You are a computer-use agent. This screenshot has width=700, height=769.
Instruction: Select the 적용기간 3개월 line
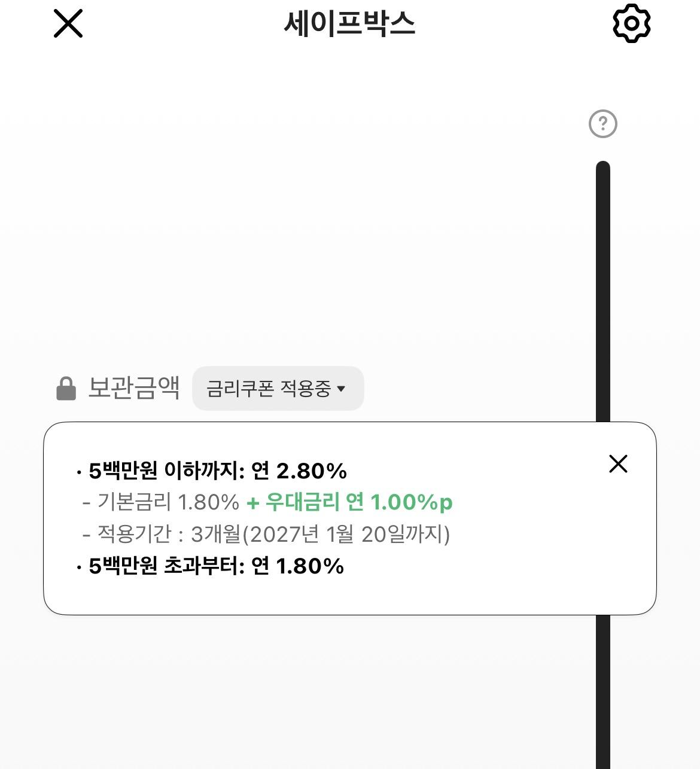(267, 534)
